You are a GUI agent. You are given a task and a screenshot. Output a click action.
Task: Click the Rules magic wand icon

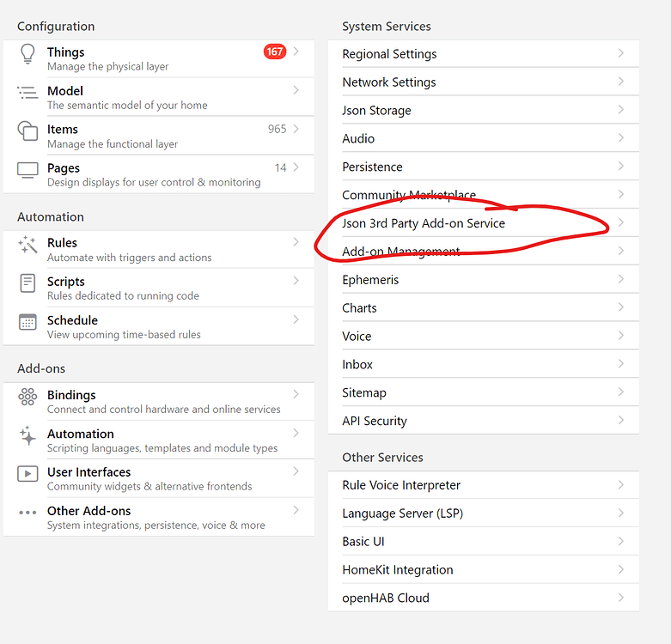pos(27,245)
